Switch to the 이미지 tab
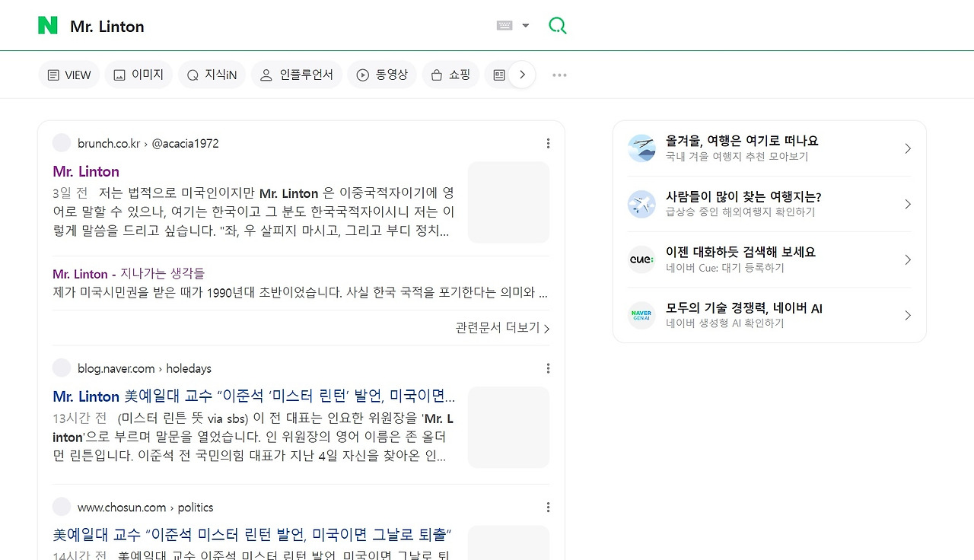 tap(138, 75)
